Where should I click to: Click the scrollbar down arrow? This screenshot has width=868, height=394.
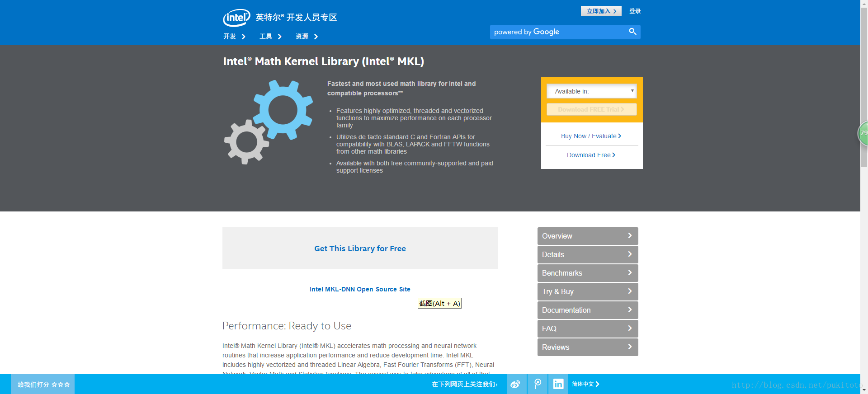864,390
